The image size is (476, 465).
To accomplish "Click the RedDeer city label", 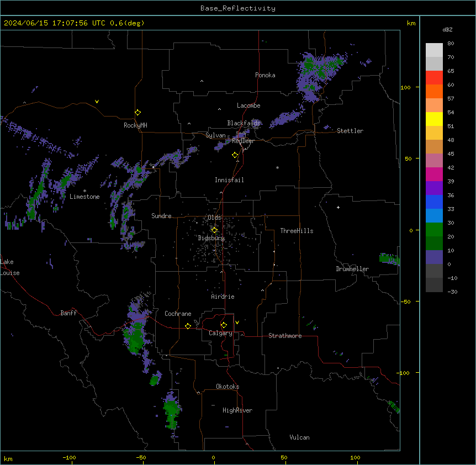I will click(x=243, y=141).
